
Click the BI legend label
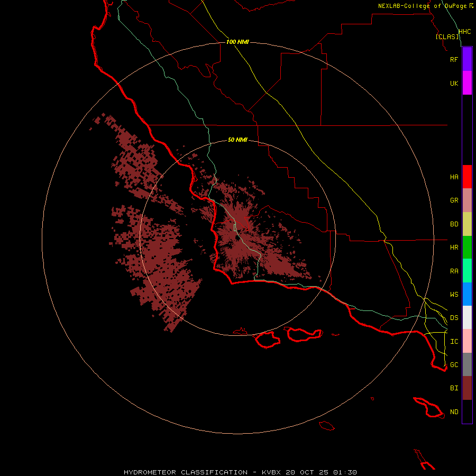(x=454, y=388)
